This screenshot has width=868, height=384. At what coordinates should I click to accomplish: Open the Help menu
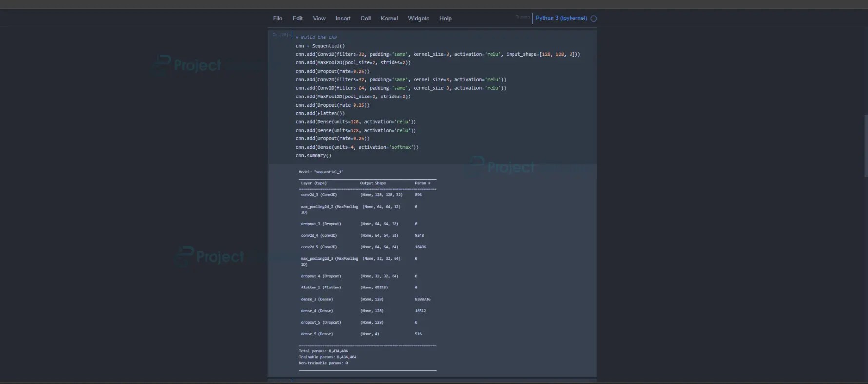445,19
